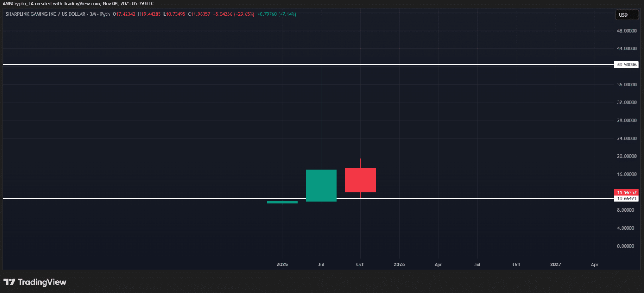Image resolution: width=644 pixels, height=293 pixels.
Task: Click the 32.00000 price axis label
Action: [626, 102]
